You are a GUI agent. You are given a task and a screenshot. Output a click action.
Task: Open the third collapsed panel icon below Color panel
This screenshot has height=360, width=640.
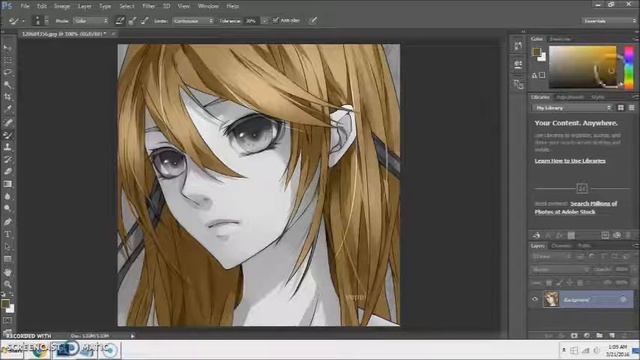pyautogui.click(x=518, y=84)
